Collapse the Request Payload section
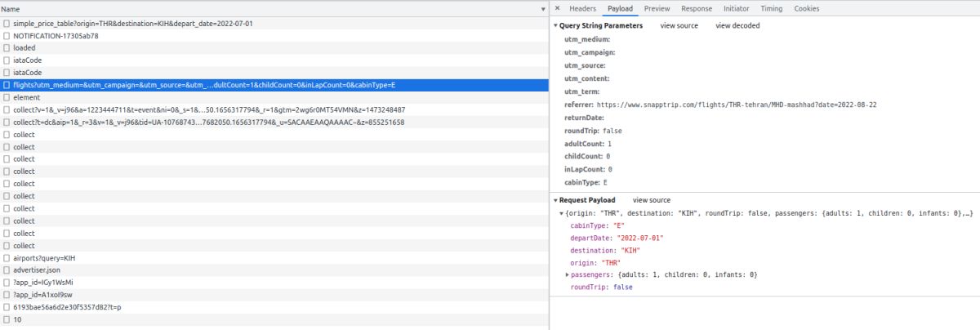 pyautogui.click(x=555, y=200)
